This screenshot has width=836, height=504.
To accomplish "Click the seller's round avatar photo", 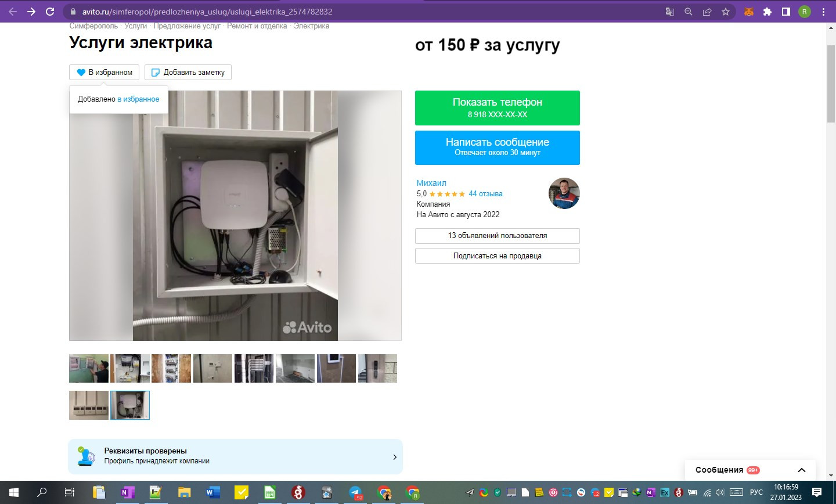I will (564, 193).
